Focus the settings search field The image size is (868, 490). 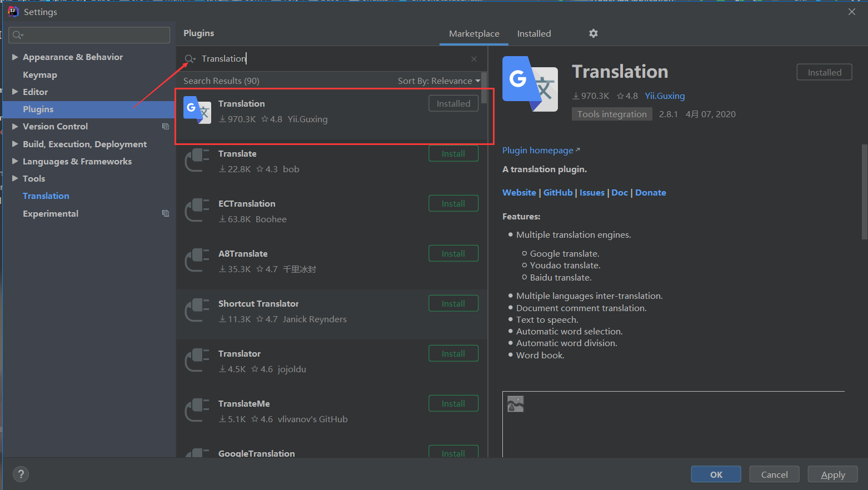(89, 35)
